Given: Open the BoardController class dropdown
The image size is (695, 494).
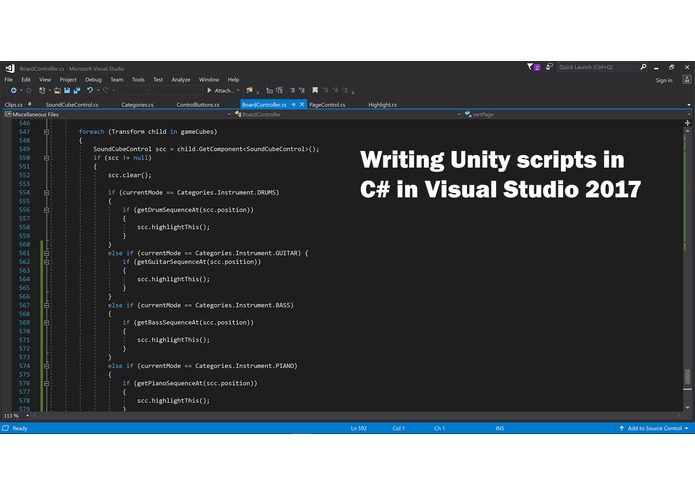Looking at the screenshot, I should click(459, 114).
